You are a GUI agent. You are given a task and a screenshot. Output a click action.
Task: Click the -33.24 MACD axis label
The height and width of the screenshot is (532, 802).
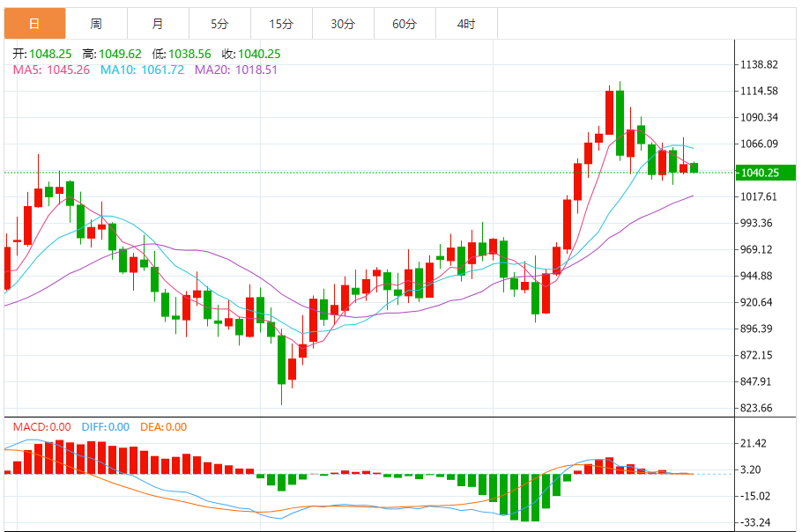pos(754,522)
